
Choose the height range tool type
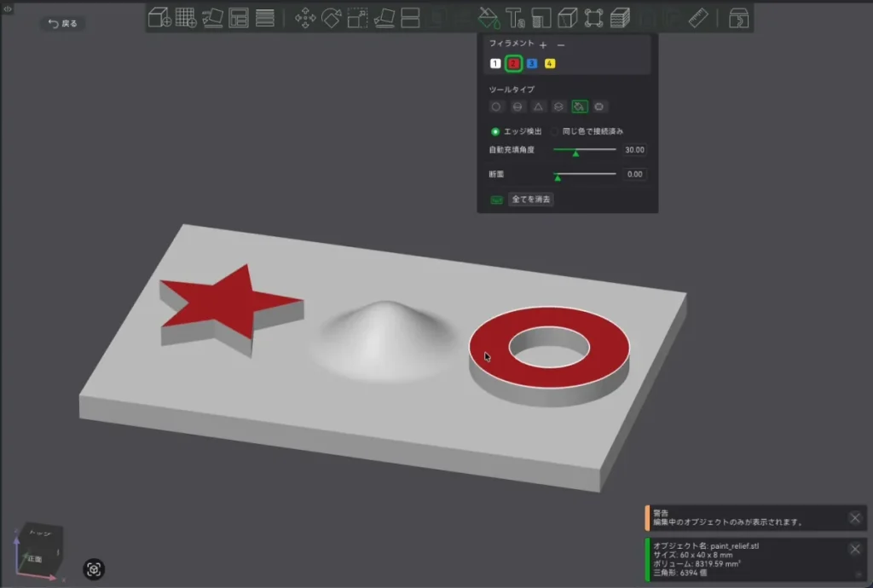[558, 107]
